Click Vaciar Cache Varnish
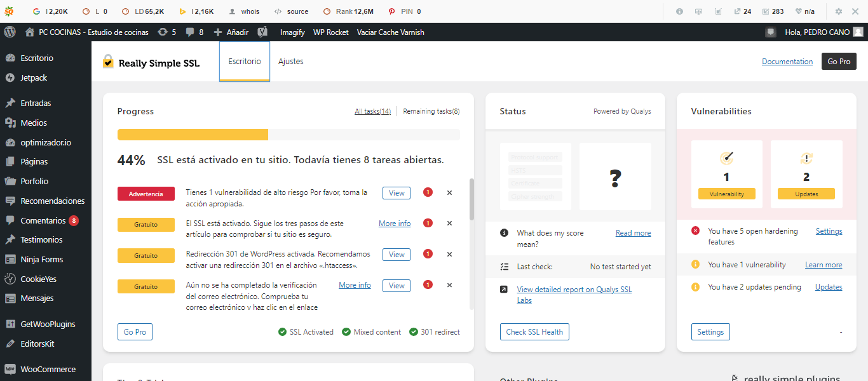This screenshot has height=381, width=868. (390, 32)
